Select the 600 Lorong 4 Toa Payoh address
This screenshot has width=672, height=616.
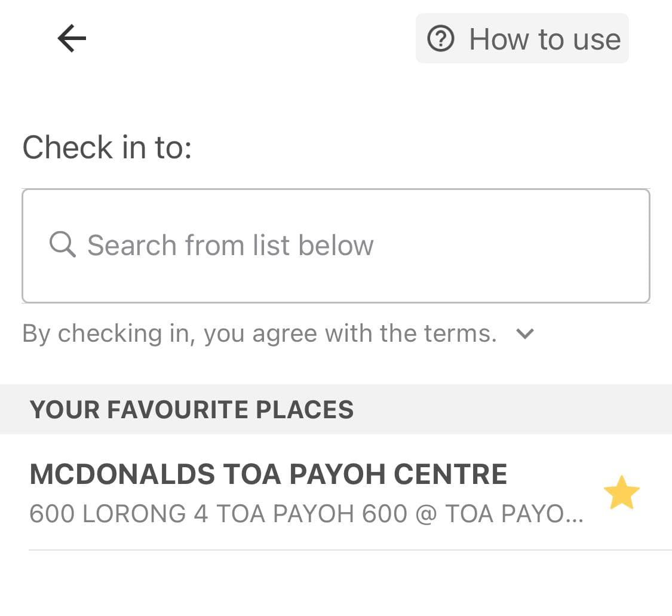point(306,514)
